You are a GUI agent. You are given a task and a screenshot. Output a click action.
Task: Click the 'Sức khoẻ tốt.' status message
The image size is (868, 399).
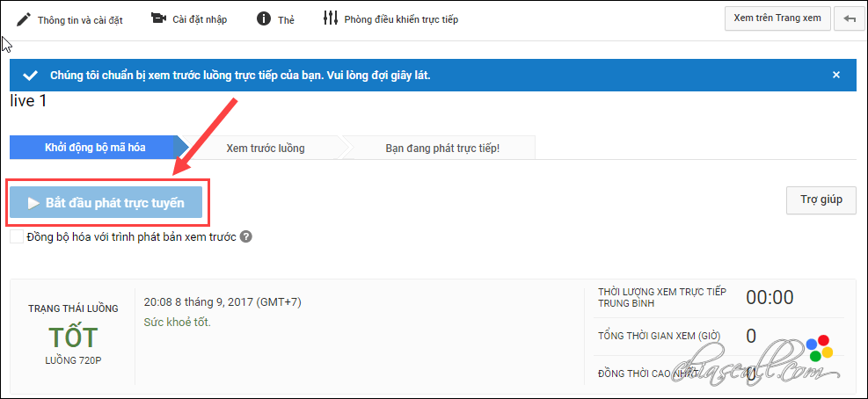coord(177,322)
